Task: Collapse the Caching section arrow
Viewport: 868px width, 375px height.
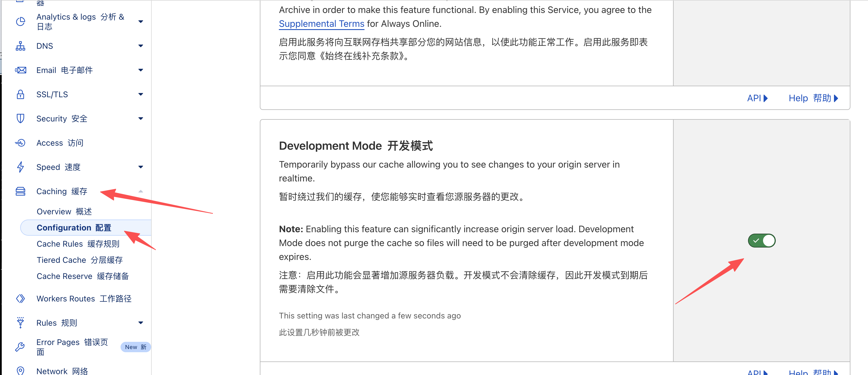Action: point(140,191)
